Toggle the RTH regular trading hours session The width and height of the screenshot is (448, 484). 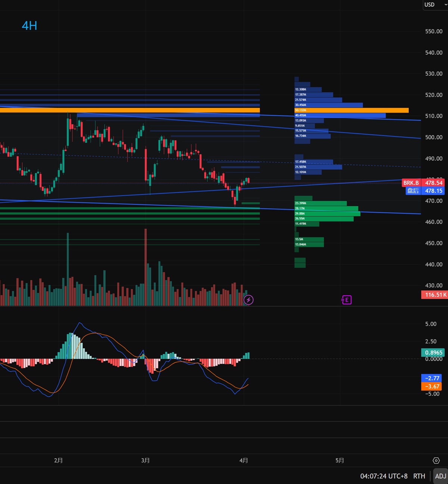(419, 476)
